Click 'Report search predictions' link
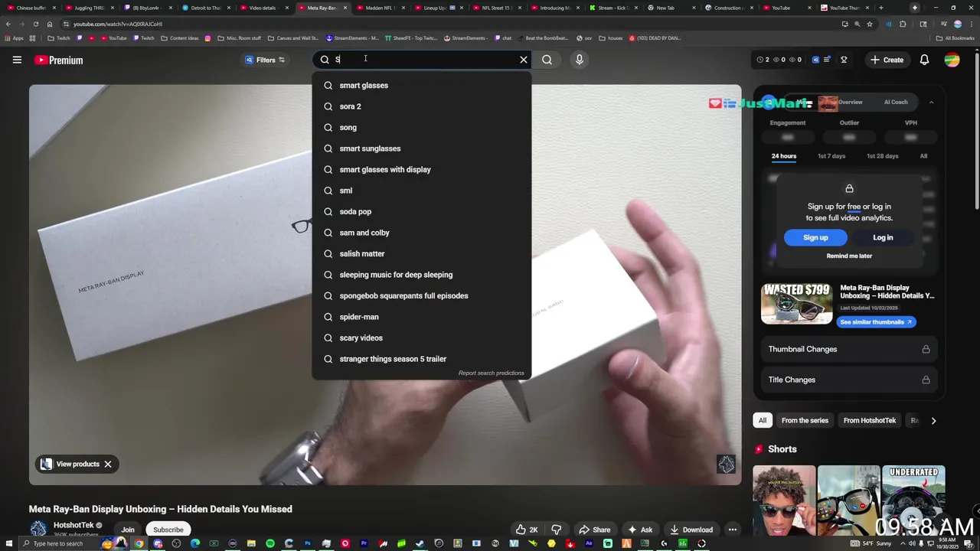Screen dimensions: 980x551 pyautogui.click(x=491, y=373)
